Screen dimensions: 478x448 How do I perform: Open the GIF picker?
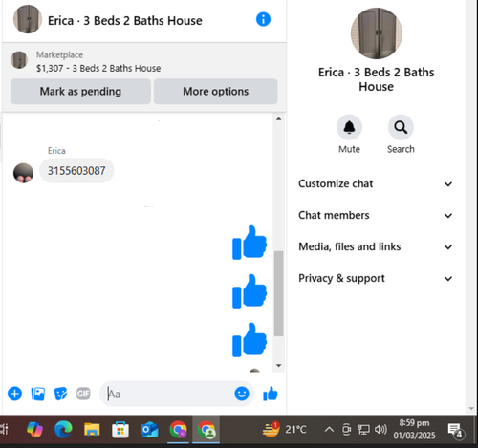pyautogui.click(x=83, y=394)
